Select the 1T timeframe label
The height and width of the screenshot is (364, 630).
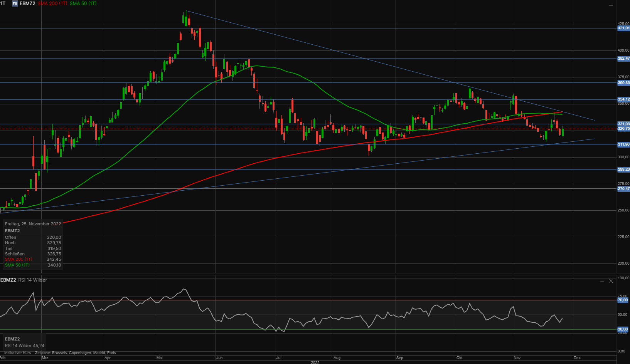(x=3, y=3)
